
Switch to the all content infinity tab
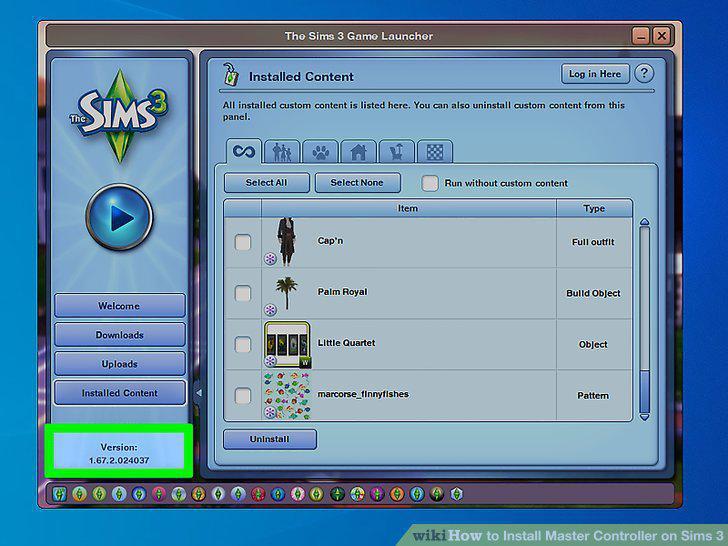click(x=244, y=151)
